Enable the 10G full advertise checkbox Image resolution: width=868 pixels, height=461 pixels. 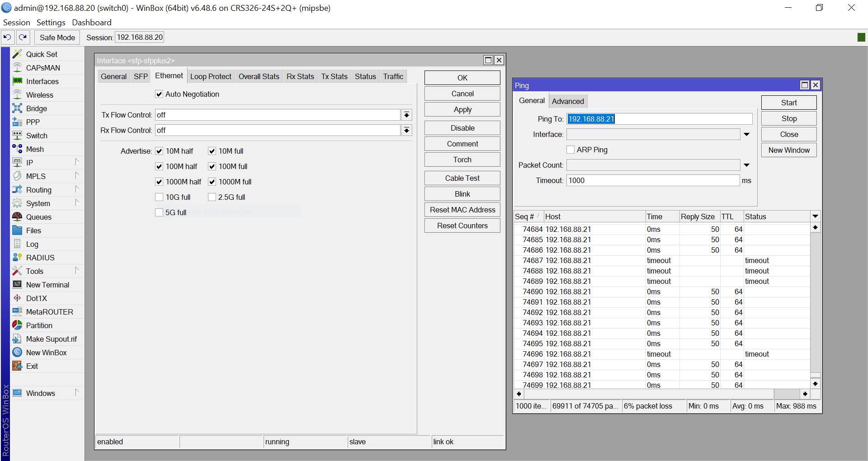tap(159, 197)
